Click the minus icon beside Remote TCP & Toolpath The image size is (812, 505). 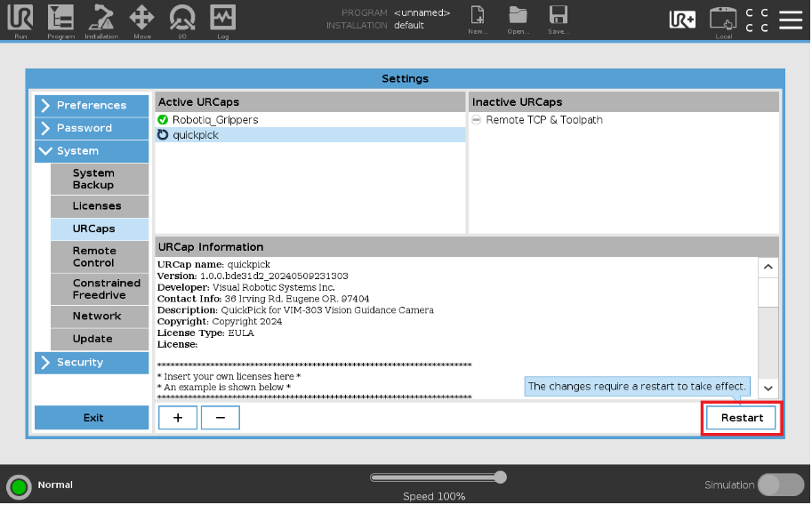pyautogui.click(x=477, y=120)
